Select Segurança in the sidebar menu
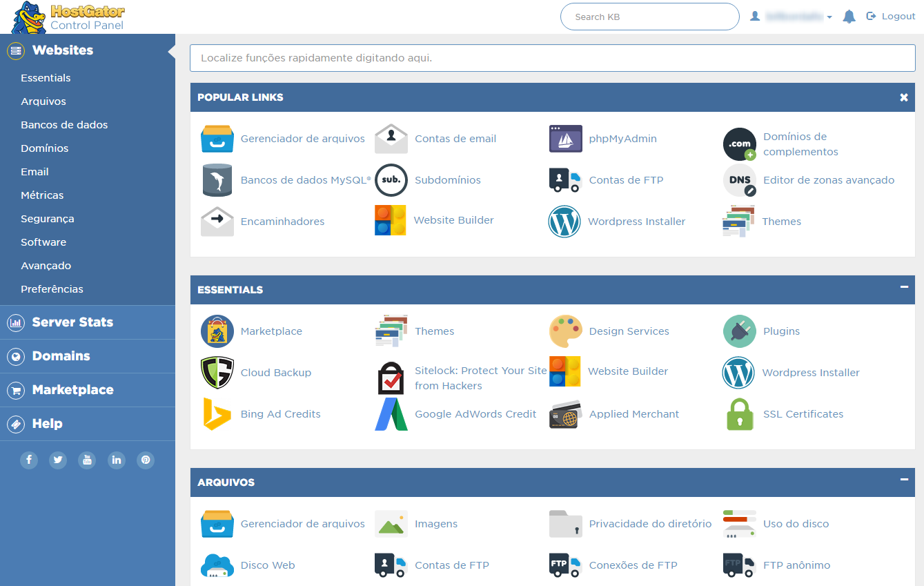This screenshot has width=924, height=586. click(x=47, y=219)
